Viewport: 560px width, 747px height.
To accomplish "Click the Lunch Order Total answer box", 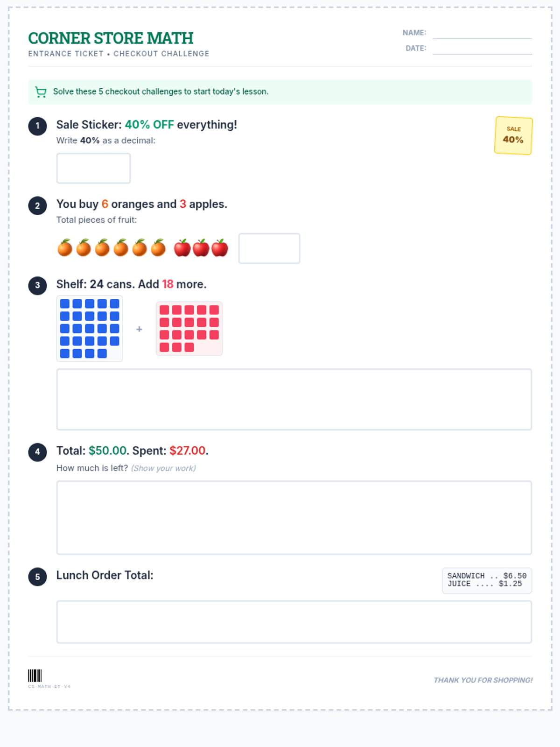I will coord(294,622).
